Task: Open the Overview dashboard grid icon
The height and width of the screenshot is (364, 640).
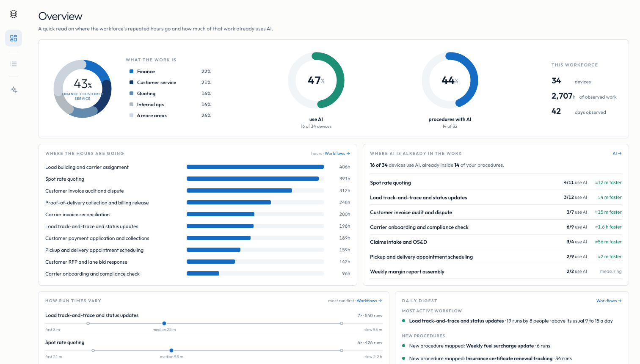Action: click(x=14, y=38)
